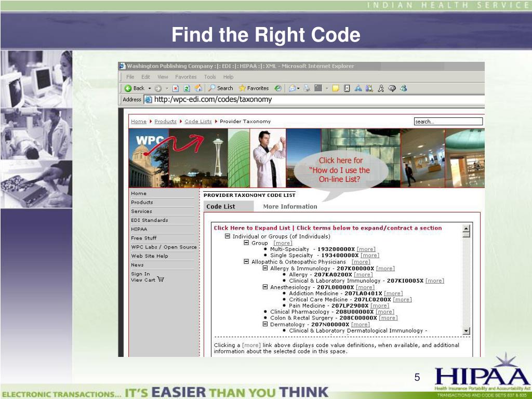The height and width of the screenshot is (399, 532).
Task: Click the Allergy 207KA0200X row text
Action: pos(321,274)
